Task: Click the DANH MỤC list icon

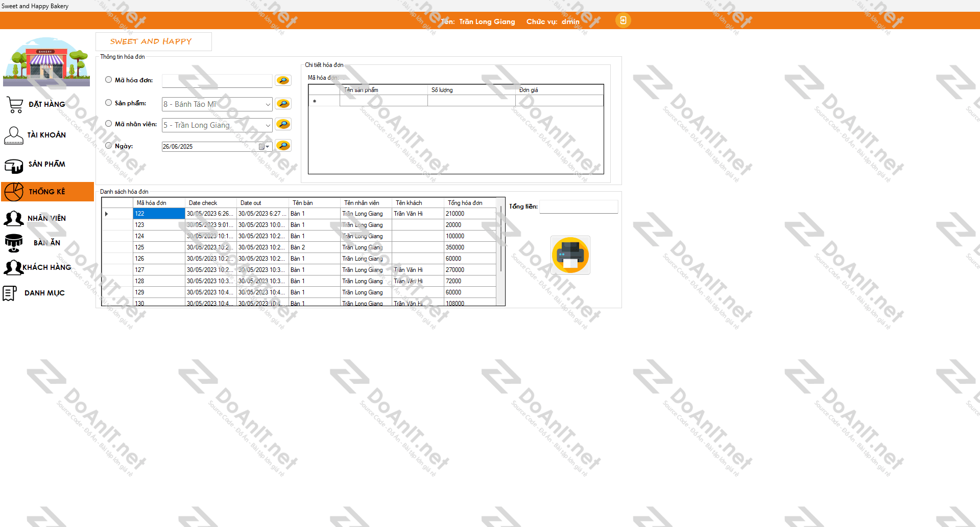Action: click(x=10, y=293)
